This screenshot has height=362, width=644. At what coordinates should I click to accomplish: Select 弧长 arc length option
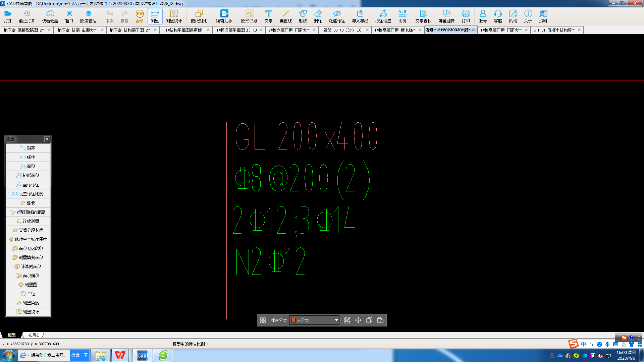[28, 203]
